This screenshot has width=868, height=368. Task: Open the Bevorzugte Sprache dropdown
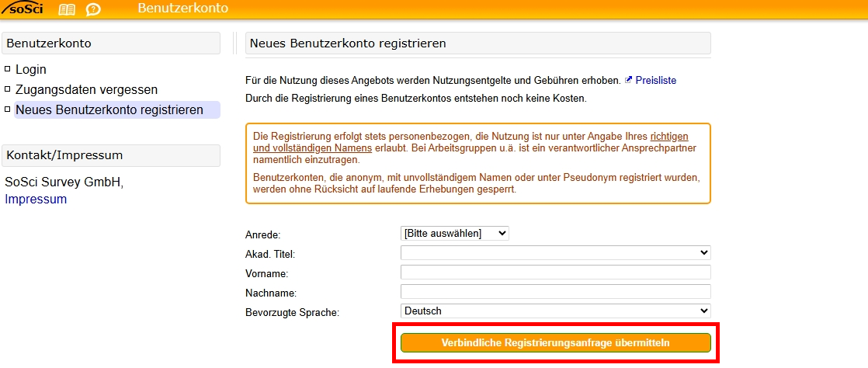pyautogui.click(x=556, y=311)
